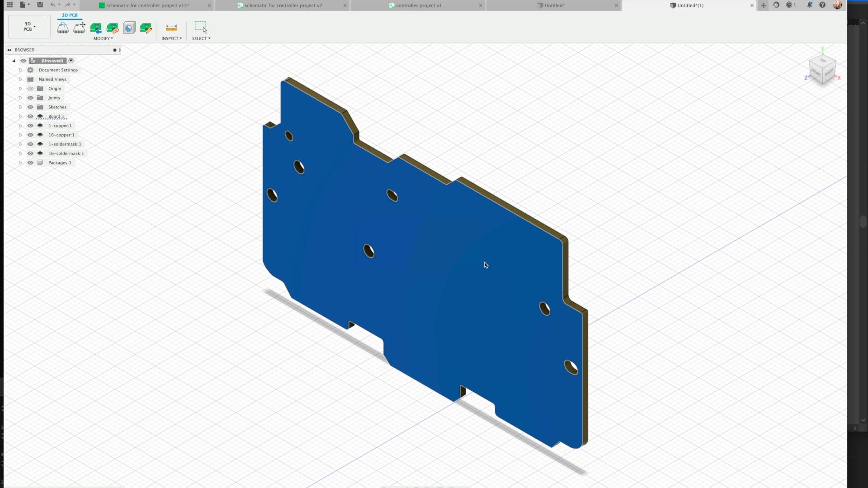
Task: Hide the 16-soldermask:1 component
Action: tap(30, 154)
